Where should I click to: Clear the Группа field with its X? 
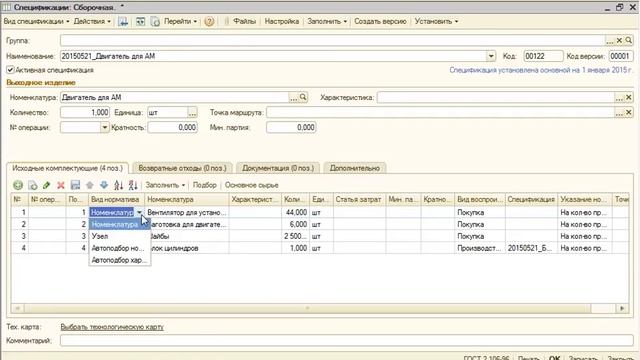coord(619,40)
